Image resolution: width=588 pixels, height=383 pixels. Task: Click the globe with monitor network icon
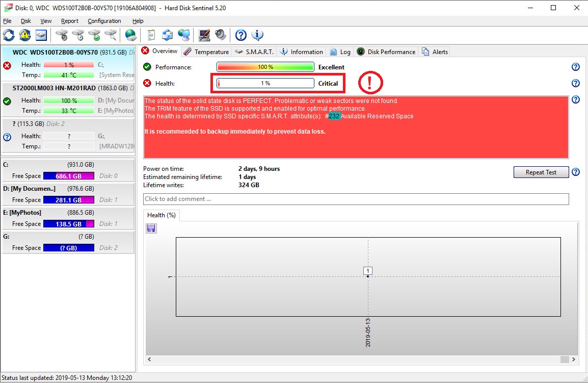[184, 35]
